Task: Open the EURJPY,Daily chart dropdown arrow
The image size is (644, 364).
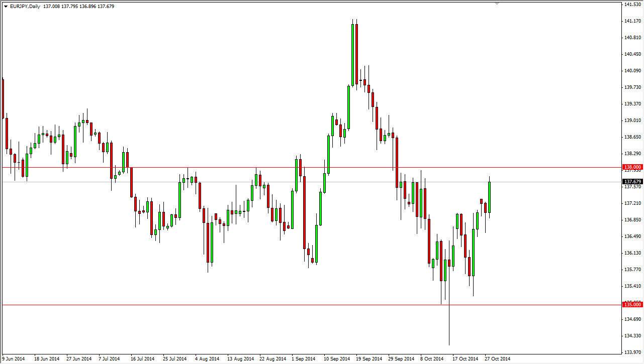Action: point(6,6)
